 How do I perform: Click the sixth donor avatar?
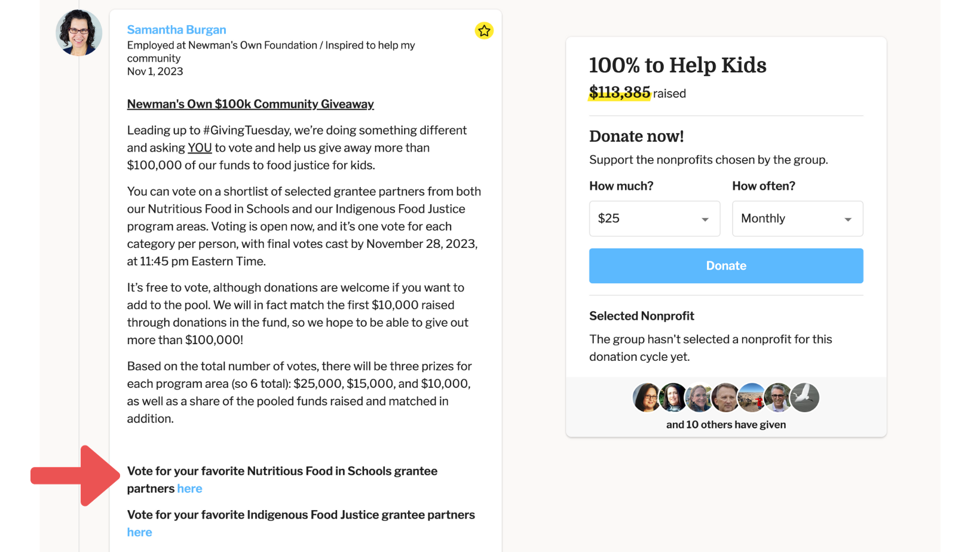pyautogui.click(x=779, y=398)
